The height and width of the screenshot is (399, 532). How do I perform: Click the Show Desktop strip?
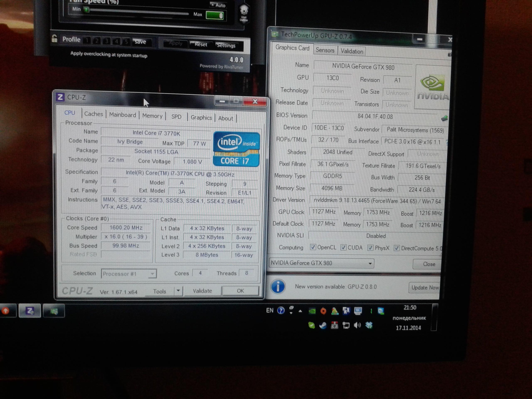(x=434, y=318)
